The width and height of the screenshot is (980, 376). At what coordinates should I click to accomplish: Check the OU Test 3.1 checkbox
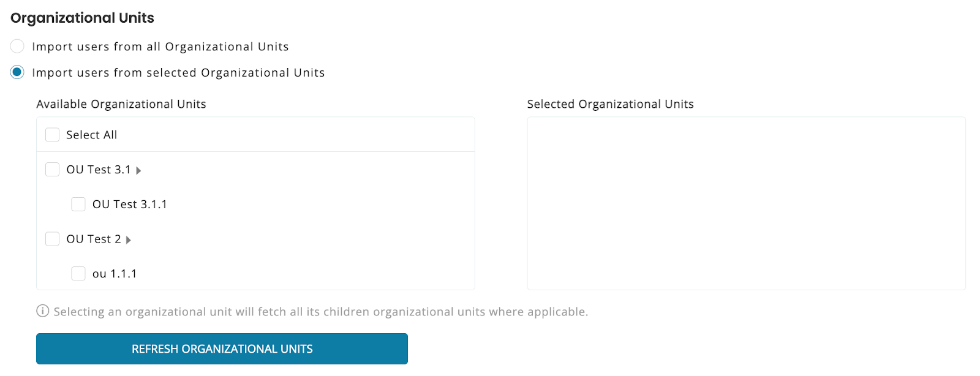53,170
